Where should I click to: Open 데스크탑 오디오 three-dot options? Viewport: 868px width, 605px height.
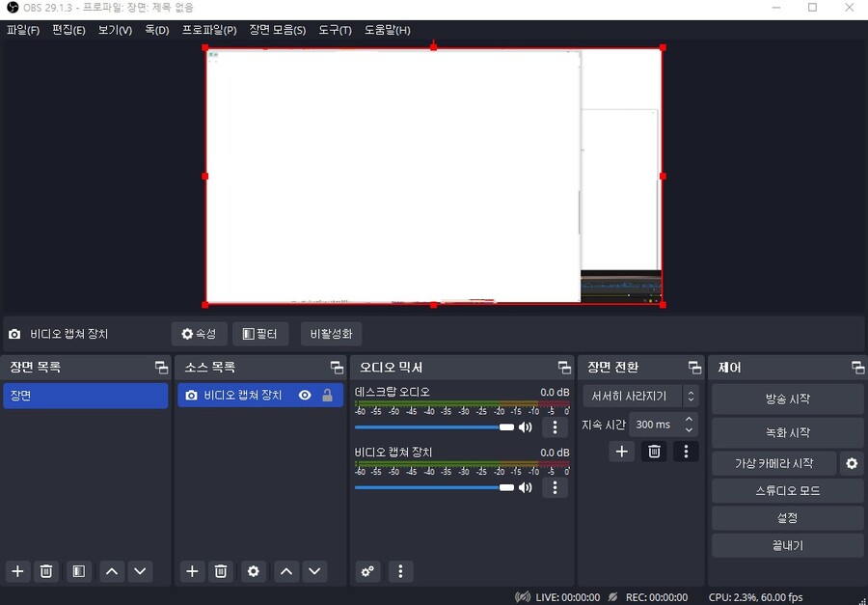click(x=555, y=427)
